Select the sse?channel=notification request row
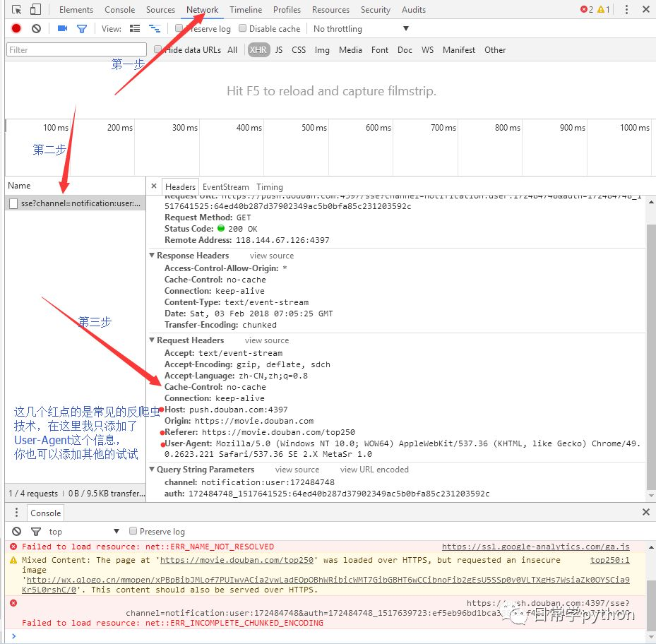This screenshot has width=656, height=644. pyautogui.click(x=76, y=203)
